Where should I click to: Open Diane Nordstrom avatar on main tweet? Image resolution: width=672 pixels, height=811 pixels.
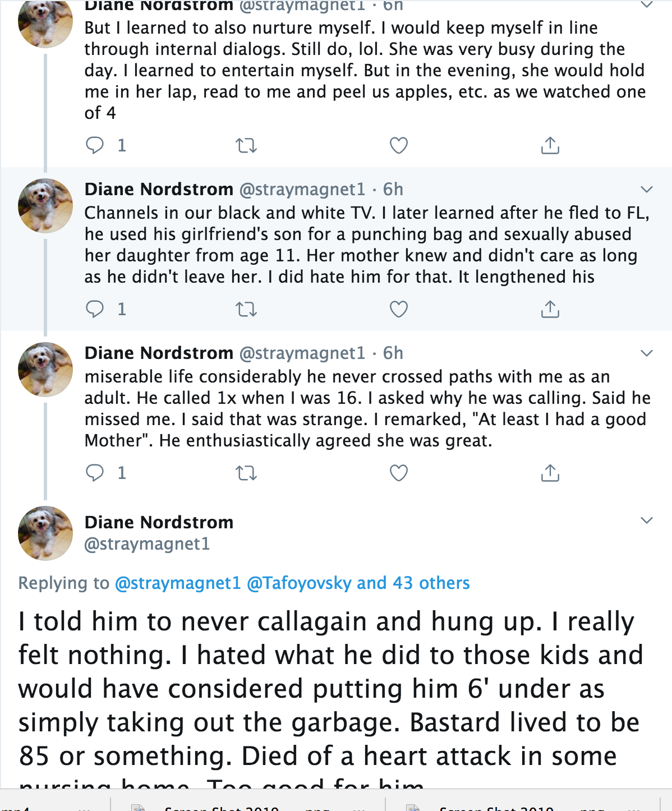pyautogui.click(x=45, y=533)
